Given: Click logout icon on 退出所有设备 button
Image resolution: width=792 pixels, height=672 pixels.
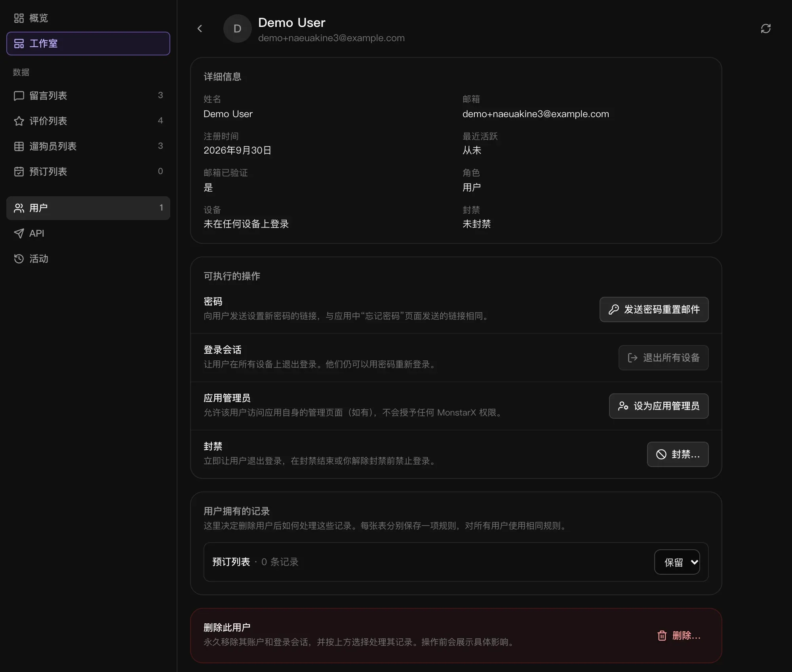Looking at the screenshot, I should pyautogui.click(x=632, y=358).
